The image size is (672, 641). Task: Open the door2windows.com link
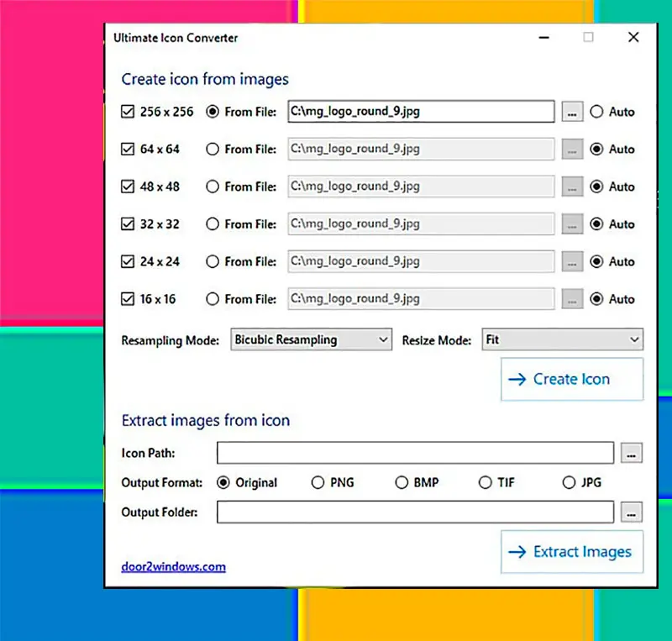point(174,566)
